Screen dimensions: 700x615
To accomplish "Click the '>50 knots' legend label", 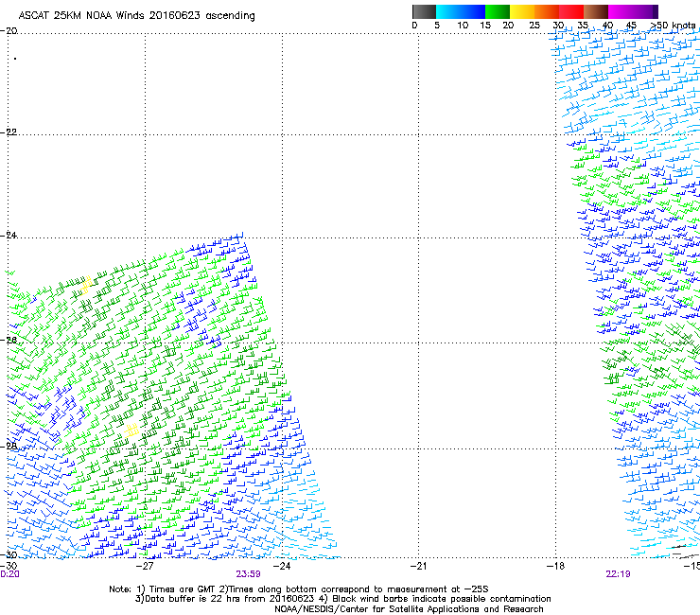I will [673, 26].
